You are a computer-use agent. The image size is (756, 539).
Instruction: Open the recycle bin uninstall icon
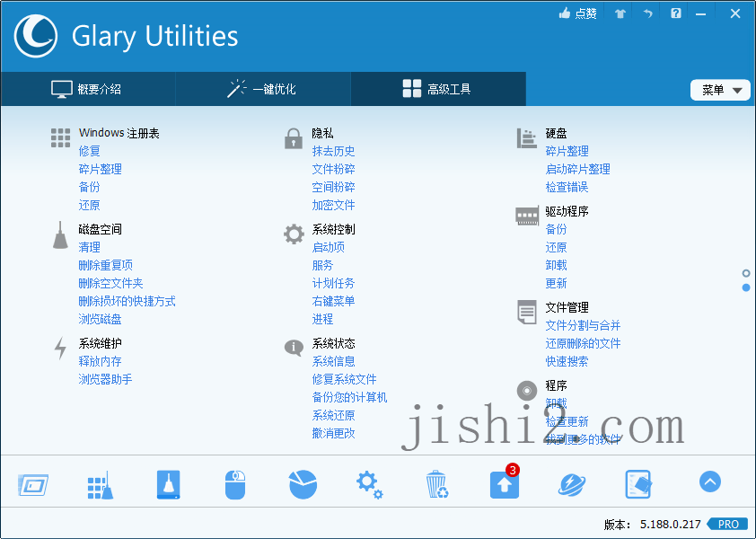[x=437, y=484]
